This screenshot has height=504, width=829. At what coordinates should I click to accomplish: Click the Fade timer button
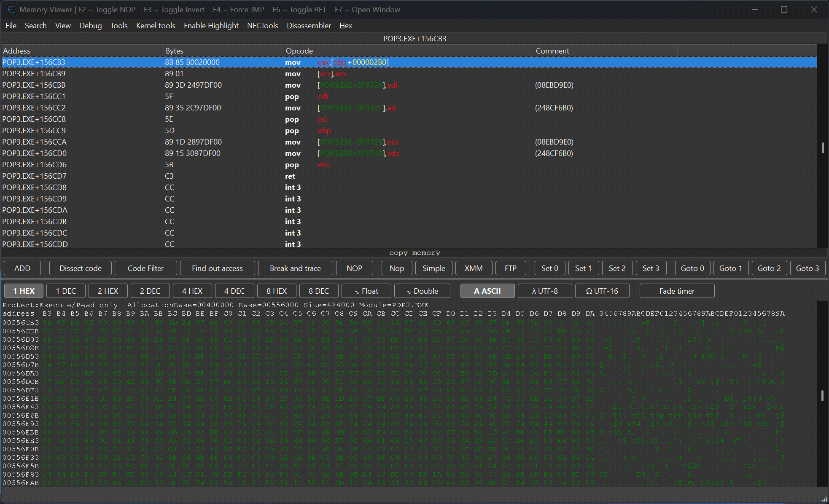click(x=677, y=291)
